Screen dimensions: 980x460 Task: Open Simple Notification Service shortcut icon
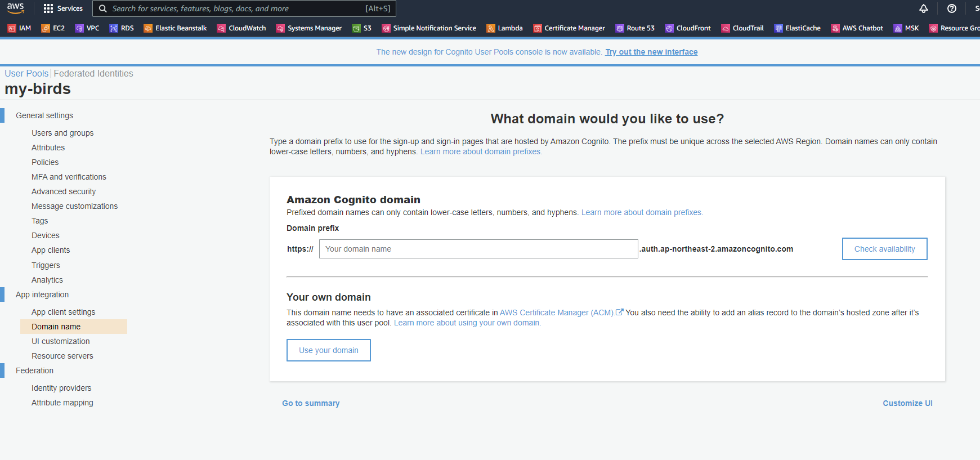[386, 28]
